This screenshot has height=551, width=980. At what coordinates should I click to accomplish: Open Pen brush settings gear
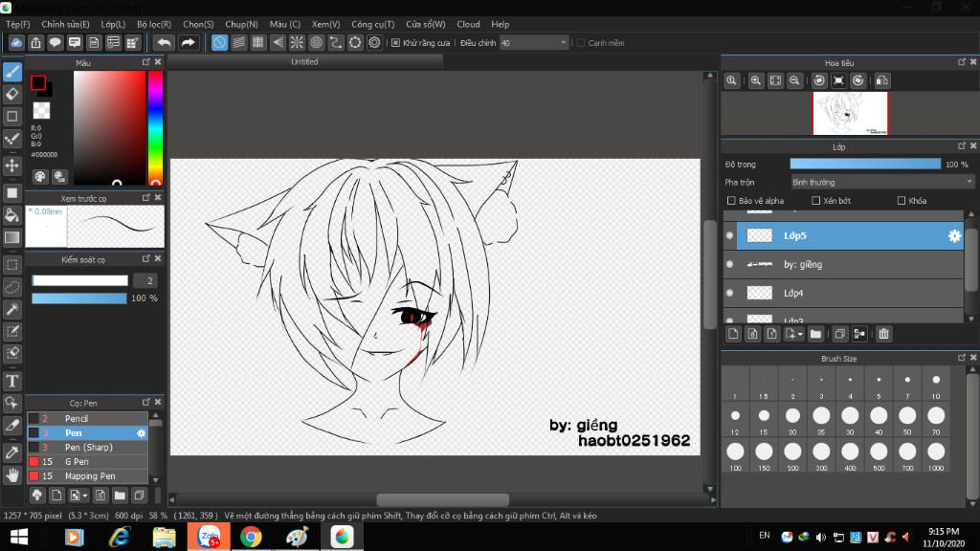click(x=142, y=433)
